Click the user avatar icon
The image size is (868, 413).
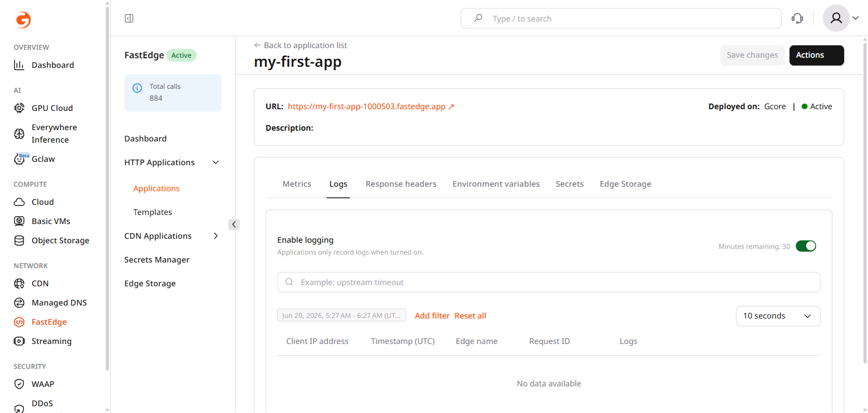click(x=836, y=18)
